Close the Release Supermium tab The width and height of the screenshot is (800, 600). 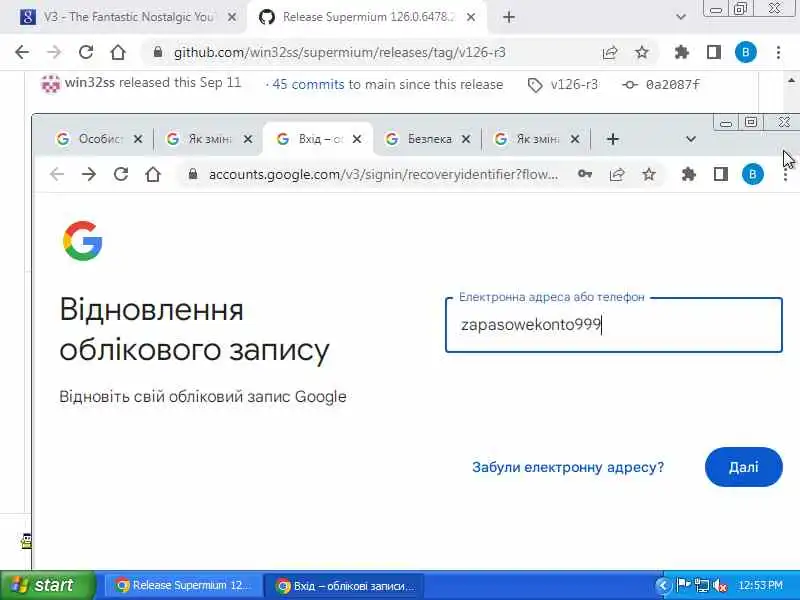(x=471, y=17)
